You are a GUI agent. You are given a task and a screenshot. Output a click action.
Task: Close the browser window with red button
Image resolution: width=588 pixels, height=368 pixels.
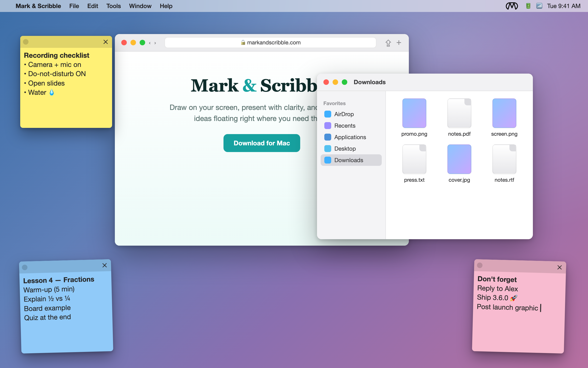pos(124,43)
